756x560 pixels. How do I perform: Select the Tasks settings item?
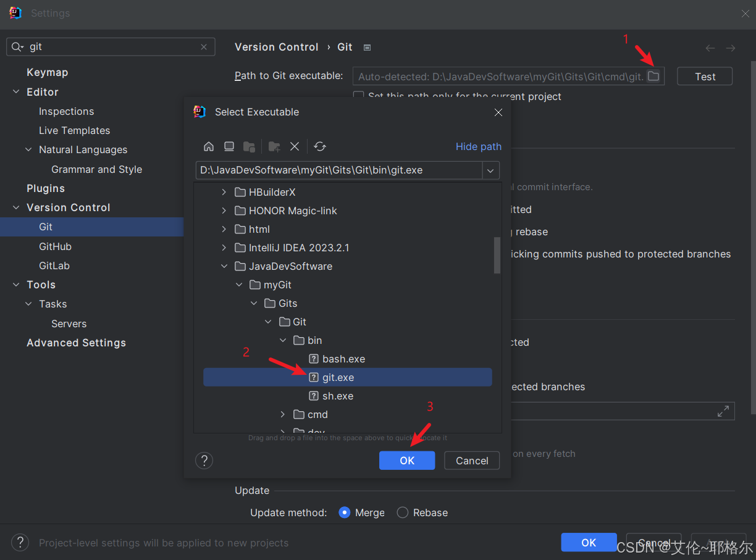[x=53, y=304]
